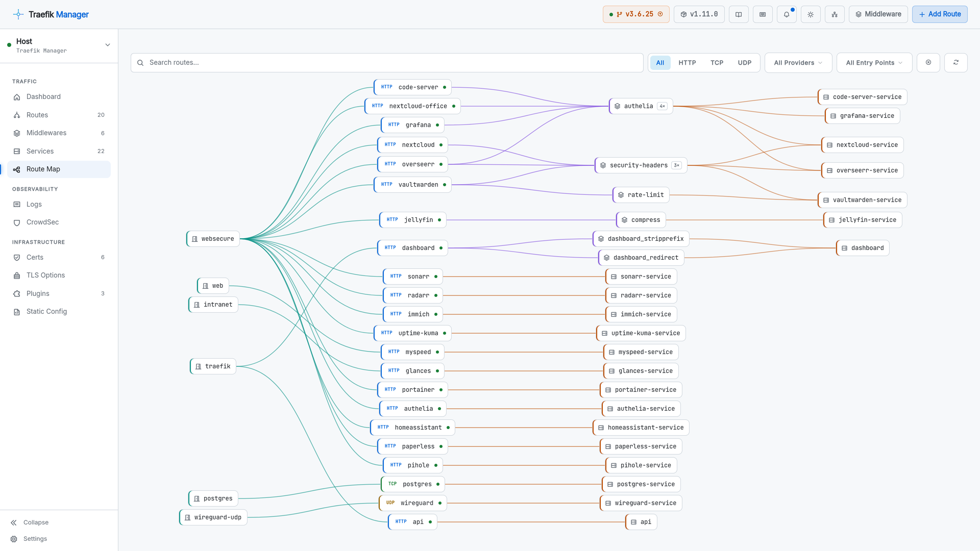Open the Services sidebar page

tap(59, 152)
